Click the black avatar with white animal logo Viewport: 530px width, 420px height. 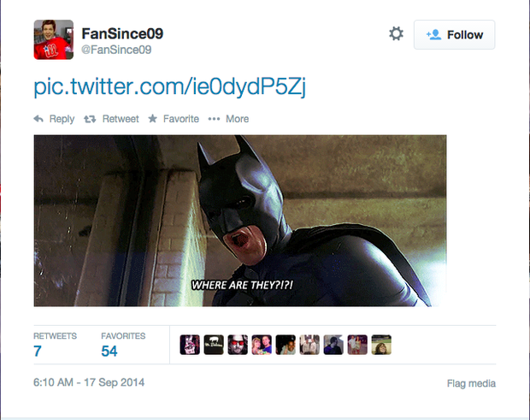214,345
